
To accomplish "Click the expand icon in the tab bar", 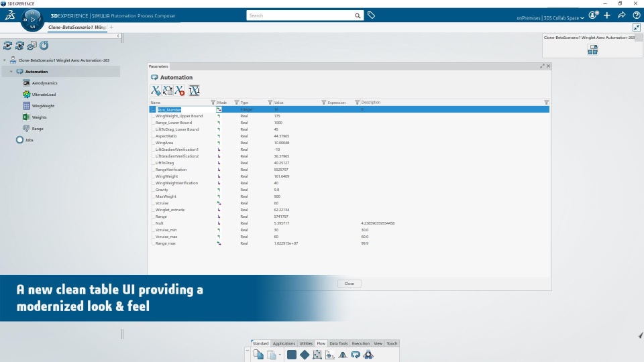I will tap(636, 27).
